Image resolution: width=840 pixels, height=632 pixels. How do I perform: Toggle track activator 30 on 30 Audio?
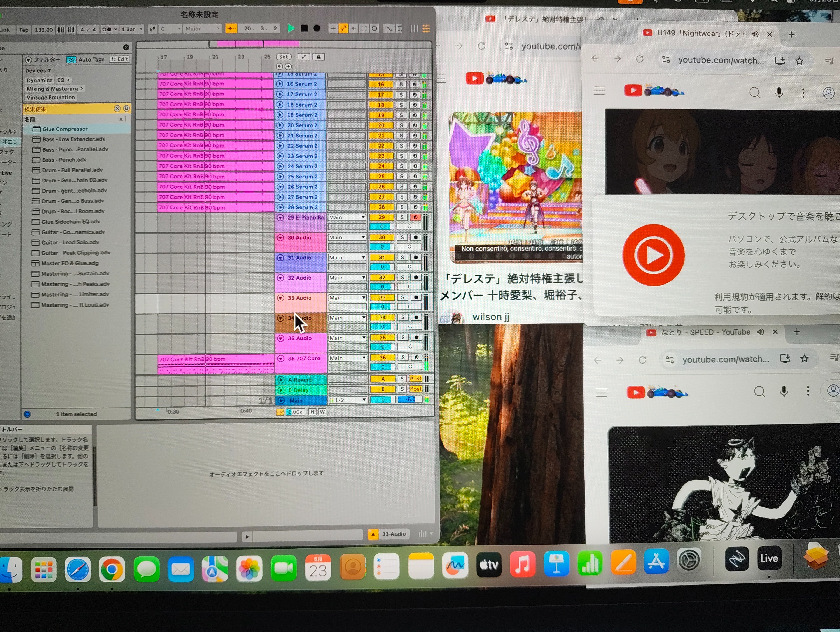pyautogui.click(x=382, y=237)
